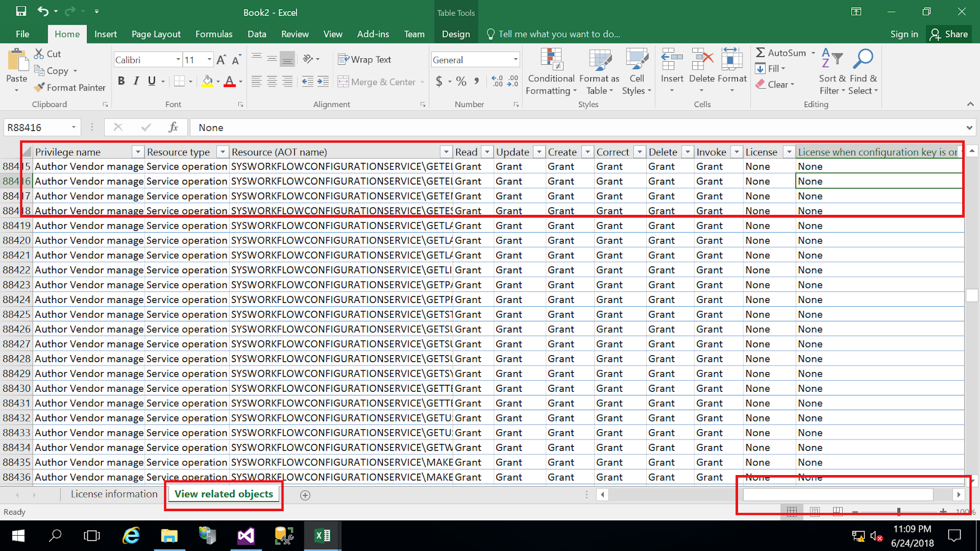Screen dimensions: 980x551
Task: Add a new sheet with plus icon
Action: tap(305, 495)
